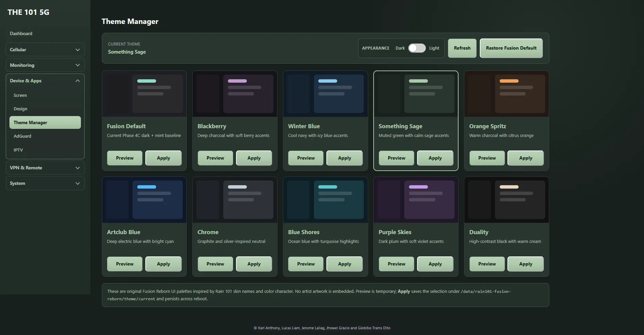Click the Fusion Default mint palette thumbnail

[144, 94]
